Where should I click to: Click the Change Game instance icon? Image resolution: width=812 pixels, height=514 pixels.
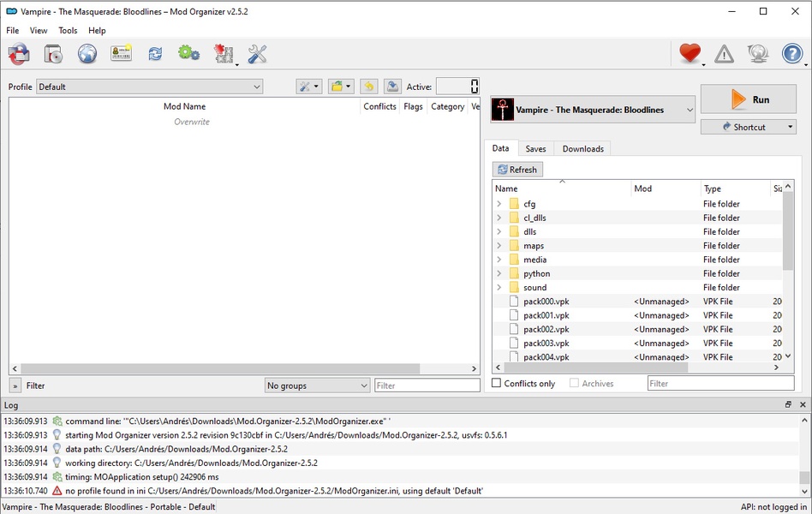(19, 54)
